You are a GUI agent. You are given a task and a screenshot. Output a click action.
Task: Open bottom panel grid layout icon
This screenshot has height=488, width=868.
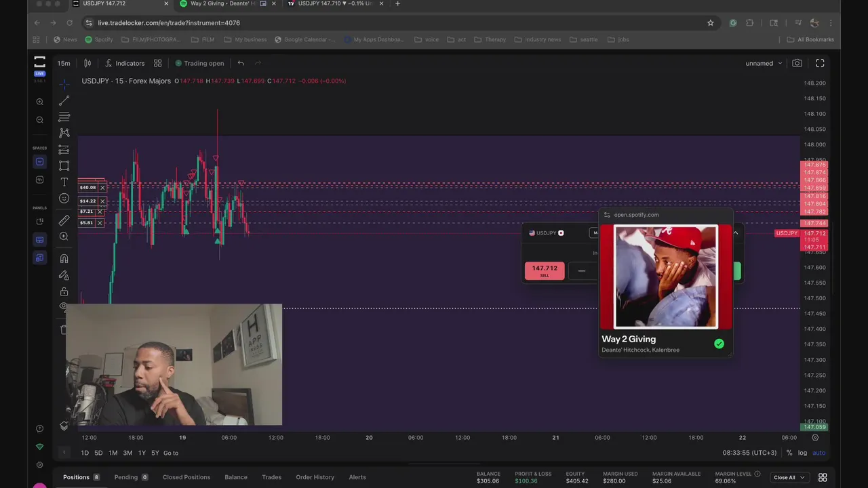[823, 477]
